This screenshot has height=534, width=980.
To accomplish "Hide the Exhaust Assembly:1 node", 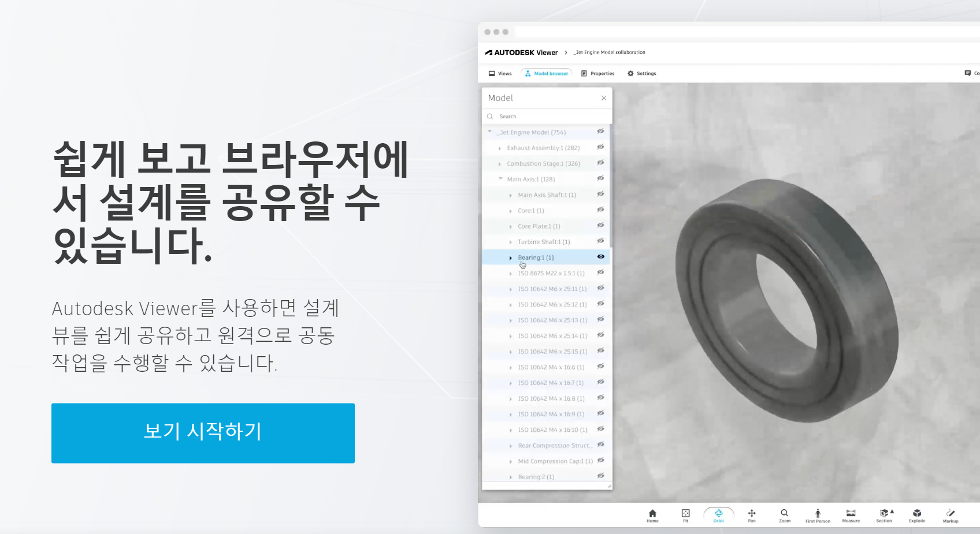I will pyautogui.click(x=600, y=148).
